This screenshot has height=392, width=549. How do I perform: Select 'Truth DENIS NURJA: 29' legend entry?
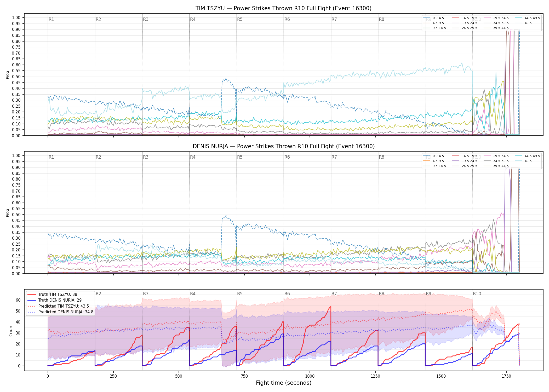pos(60,300)
